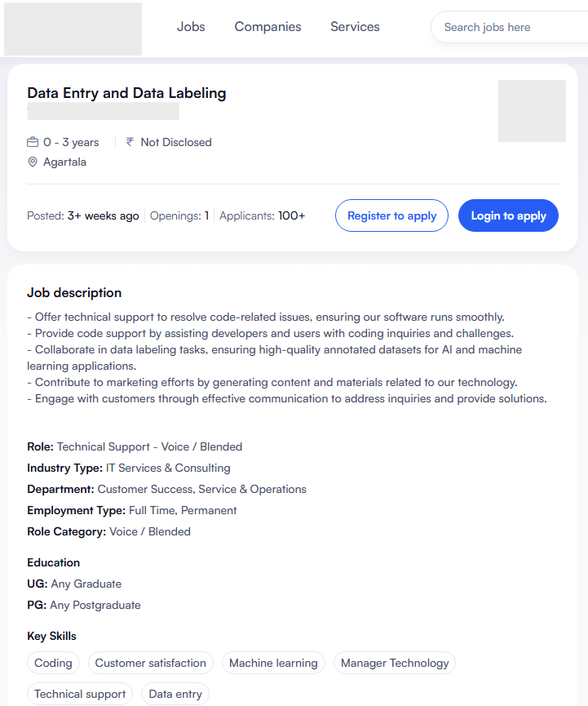This screenshot has height=706, width=588.
Task: Select the Coding skill chip
Action: tap(53, 663)
